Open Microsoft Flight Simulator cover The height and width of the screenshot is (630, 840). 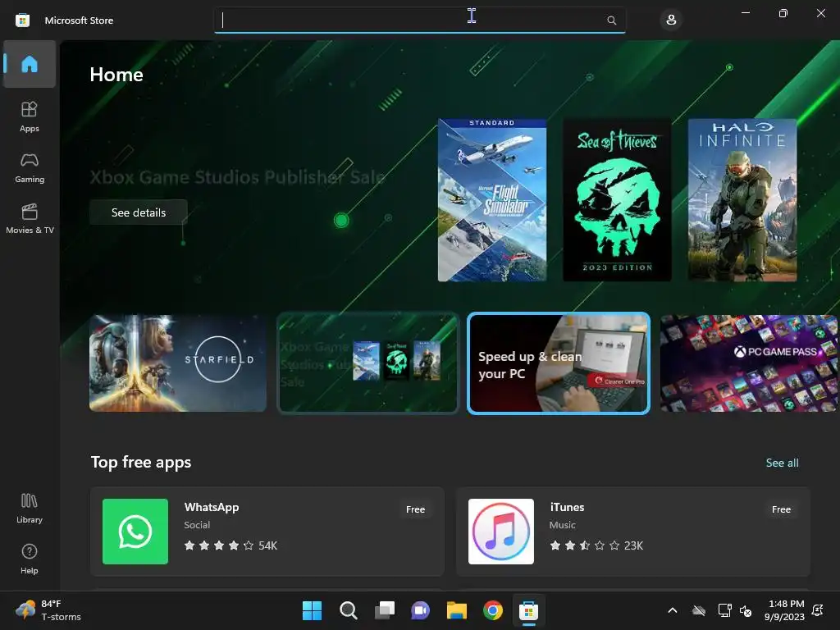point(492,200)
